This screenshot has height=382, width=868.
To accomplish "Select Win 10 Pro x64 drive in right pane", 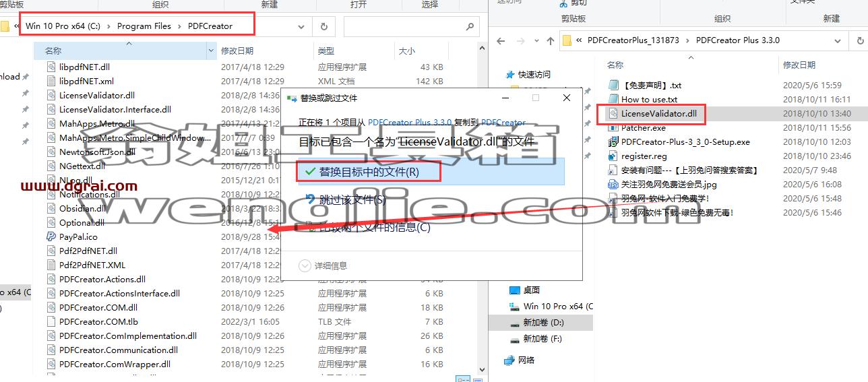I will [551, 306].
